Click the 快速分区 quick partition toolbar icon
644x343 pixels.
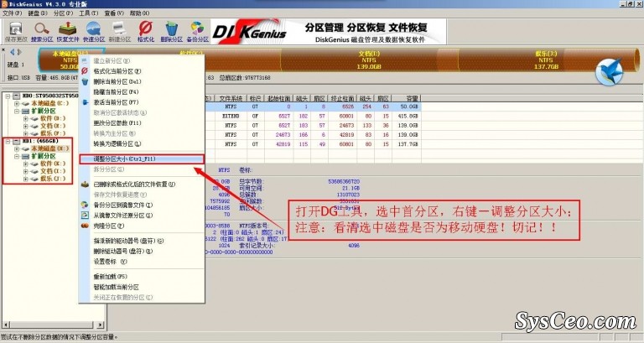point(94,32)
